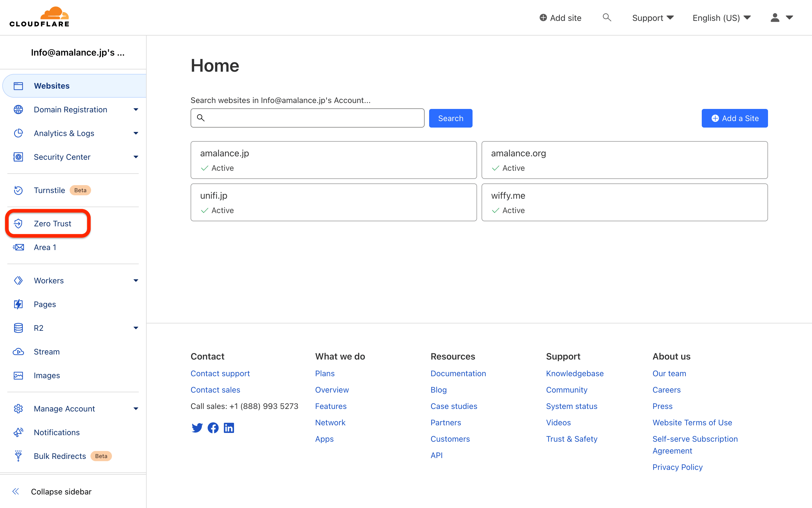812x508 pixels.
Task: Open the amalance.jp site card
Action: 334,160
